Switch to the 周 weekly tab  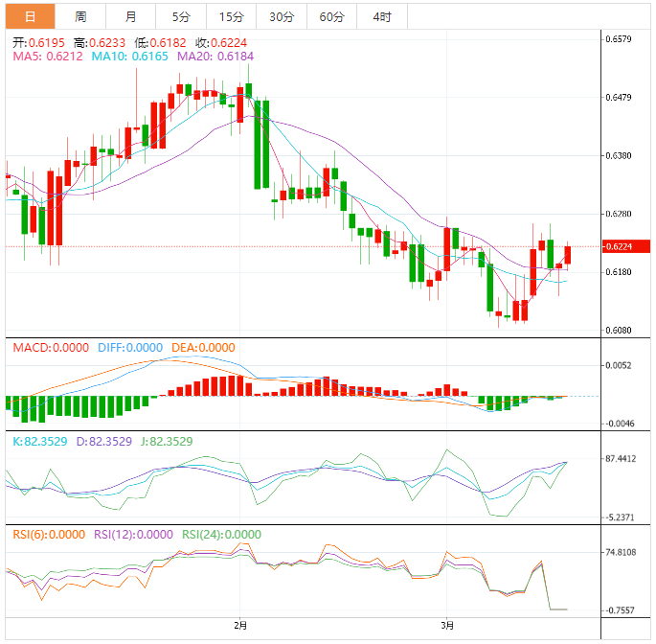(80, 16)
